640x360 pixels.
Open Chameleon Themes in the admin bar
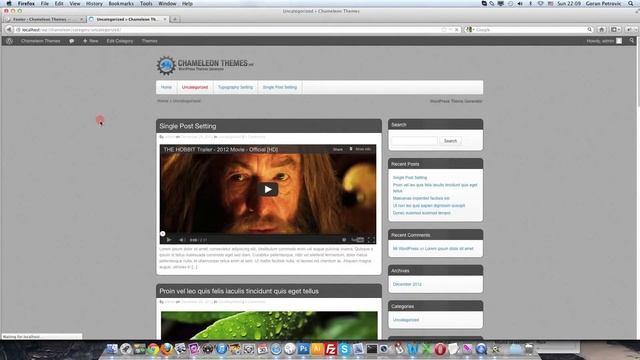pos(40,41)
